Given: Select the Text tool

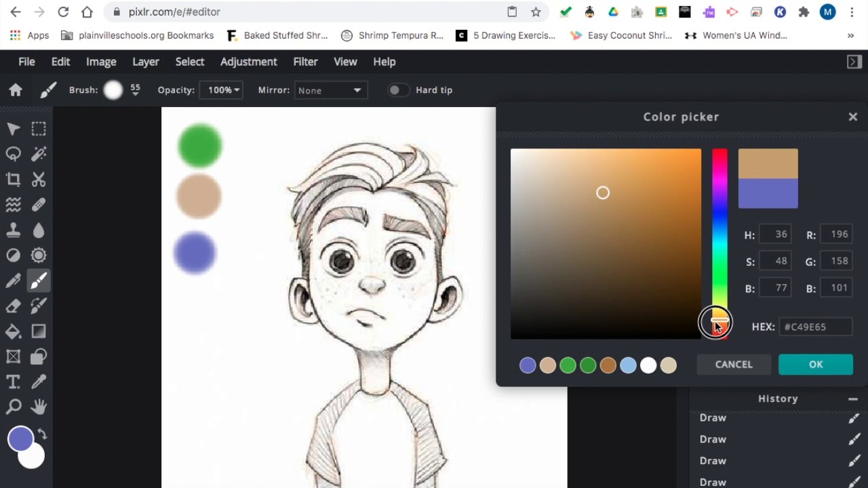Looking at the screenshot, I should coord(13,382).
